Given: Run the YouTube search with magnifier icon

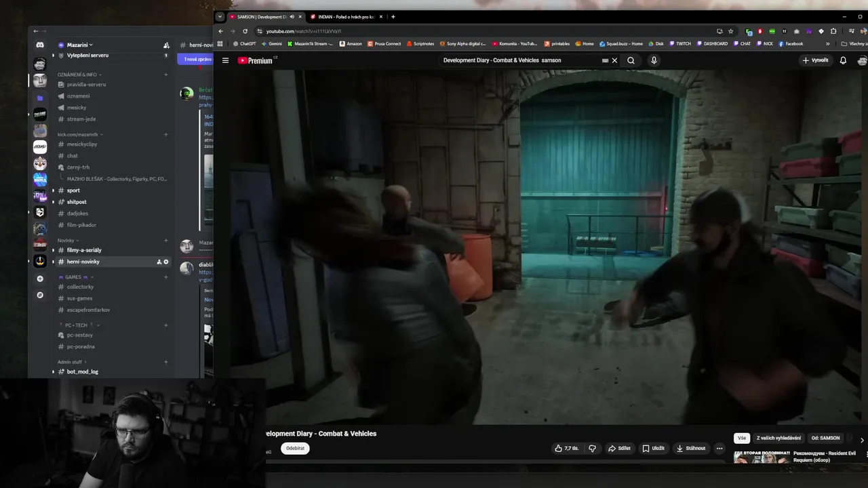Looking at the screenshot, I should [631, 60].
